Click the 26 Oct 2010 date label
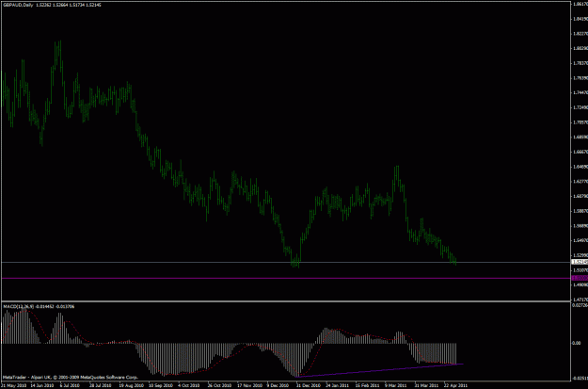 pyautogui.click(x=219, y=385)
